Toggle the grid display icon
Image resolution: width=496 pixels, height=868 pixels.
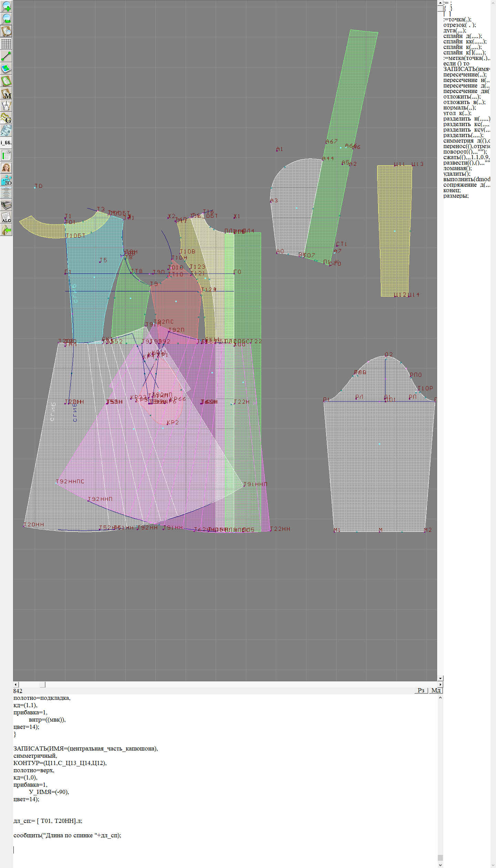tap(6, 44)
